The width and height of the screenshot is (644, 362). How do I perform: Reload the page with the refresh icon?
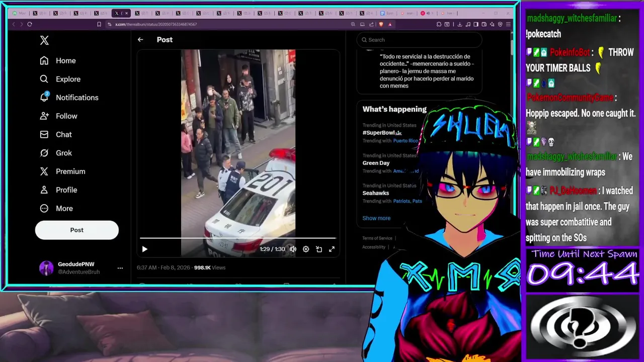pos(30,24)
